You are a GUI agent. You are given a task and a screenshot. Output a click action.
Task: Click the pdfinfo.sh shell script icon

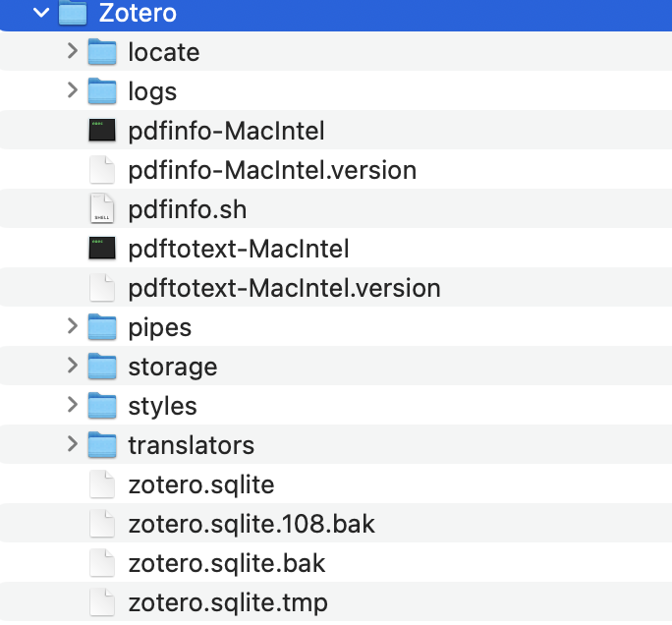(x=102, y=208)
